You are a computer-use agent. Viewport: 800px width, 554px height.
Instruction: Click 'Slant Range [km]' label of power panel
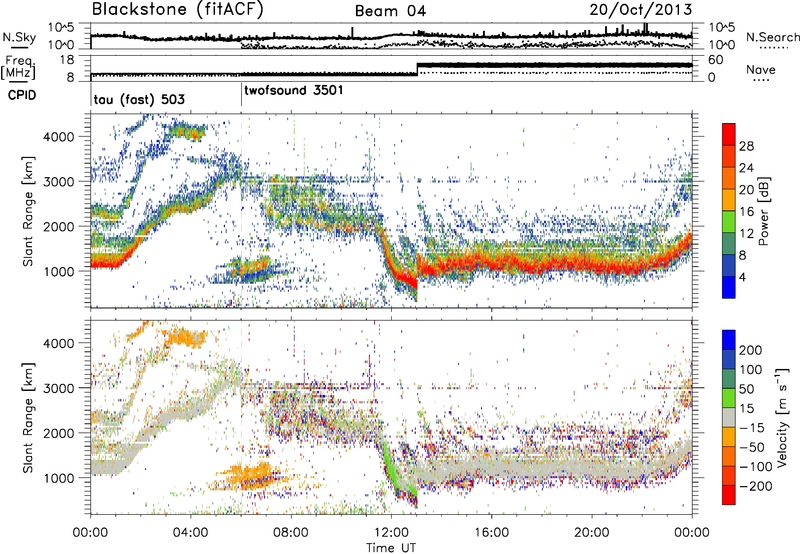click(x=28, y=211)
